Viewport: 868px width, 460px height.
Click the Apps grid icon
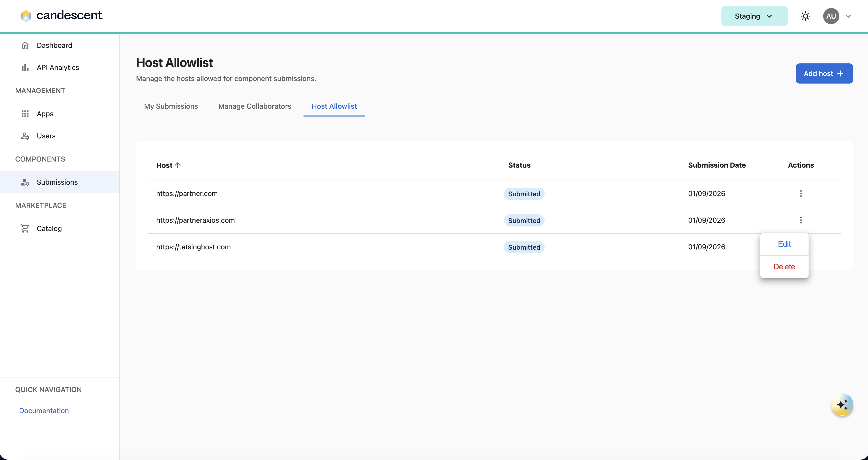tap(25, 114)
